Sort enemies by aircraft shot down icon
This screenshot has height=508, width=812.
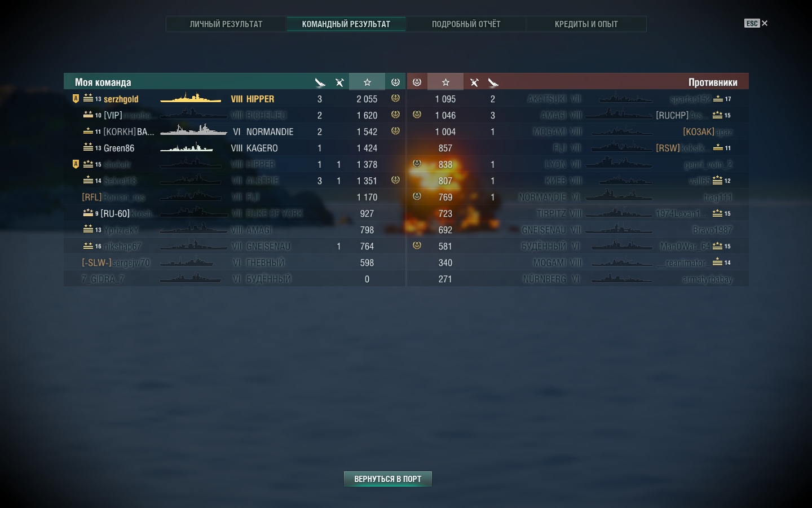coord(474,82)
